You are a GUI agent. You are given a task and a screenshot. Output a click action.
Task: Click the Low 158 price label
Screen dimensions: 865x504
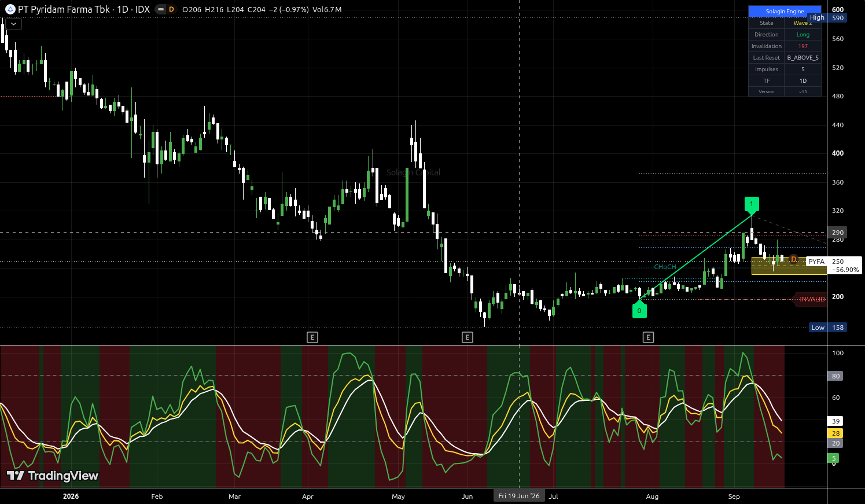(x=828, y=328)
